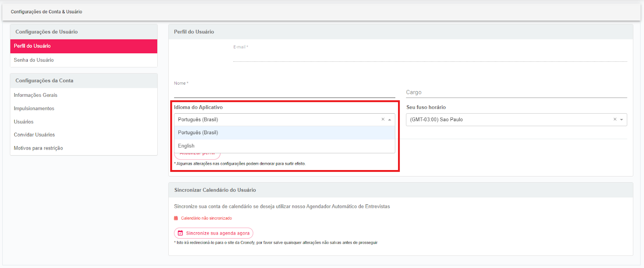This screenshot has height=268, width=644.
Task: Open Motivos para restrição
Action: [39, 148]
